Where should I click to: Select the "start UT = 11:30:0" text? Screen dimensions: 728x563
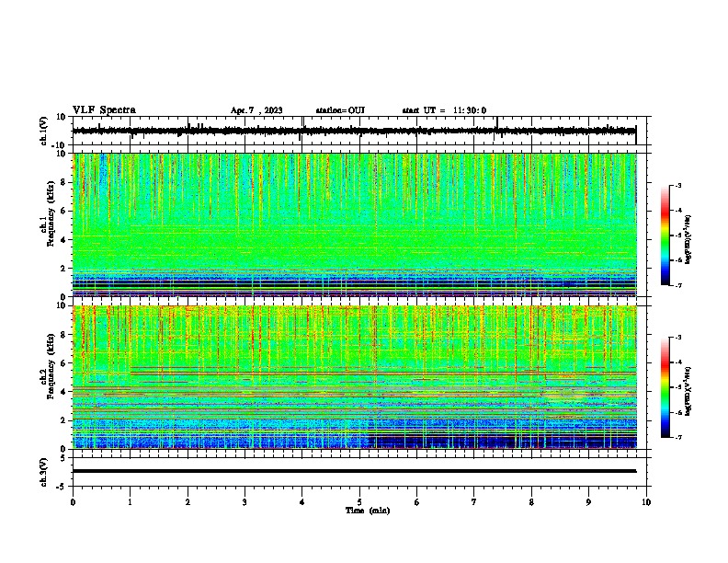pos(444,110)
